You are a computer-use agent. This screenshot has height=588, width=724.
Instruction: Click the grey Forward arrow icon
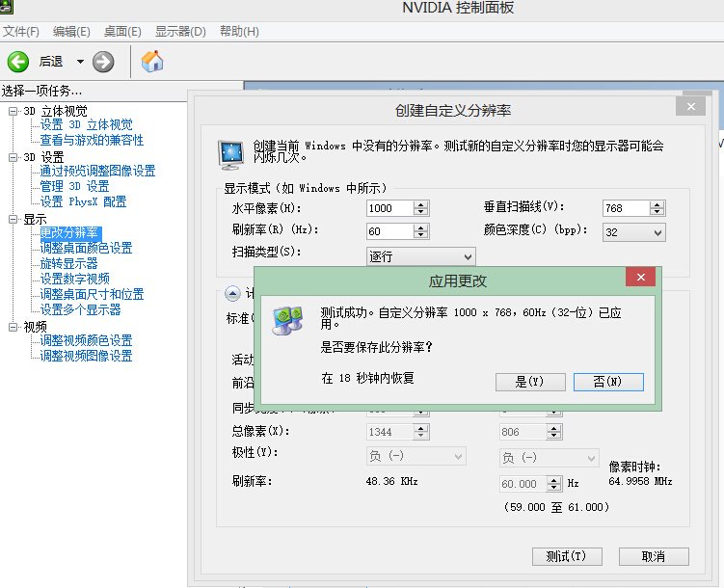(x=103, y=62)
